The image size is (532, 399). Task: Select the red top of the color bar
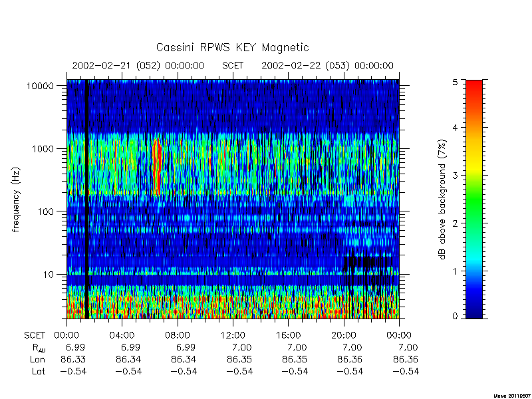click(474, 90)
